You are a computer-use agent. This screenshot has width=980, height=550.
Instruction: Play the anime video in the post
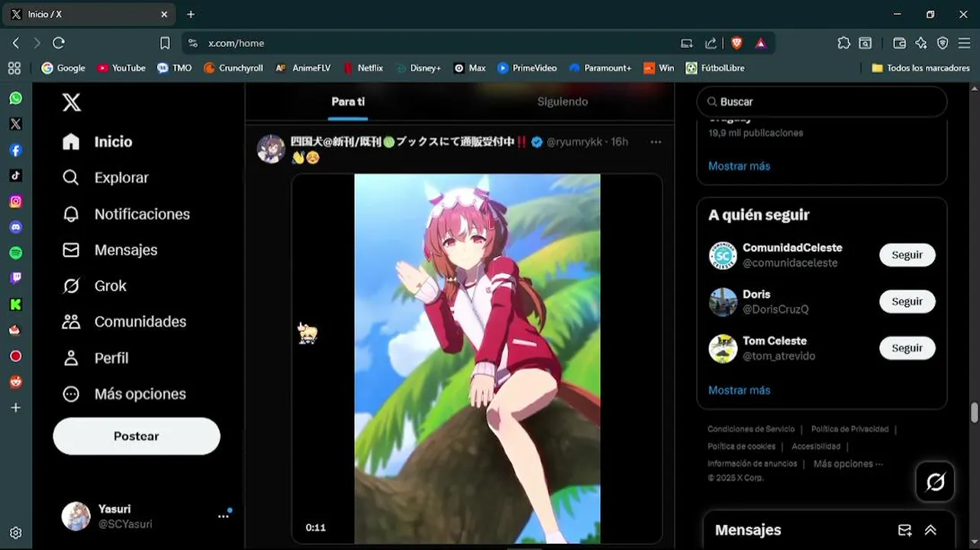pyautogui.click(x=477, y=359)
